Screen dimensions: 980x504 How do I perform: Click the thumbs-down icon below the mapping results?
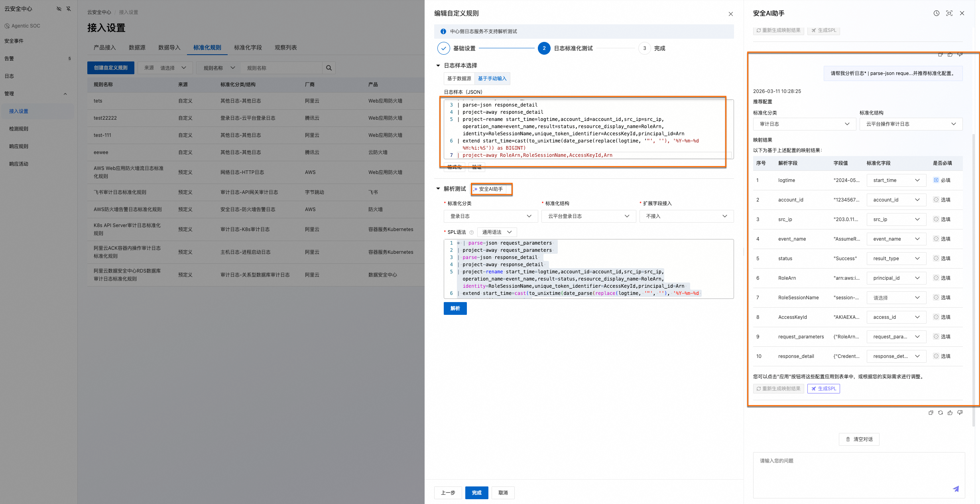point(960,413)
